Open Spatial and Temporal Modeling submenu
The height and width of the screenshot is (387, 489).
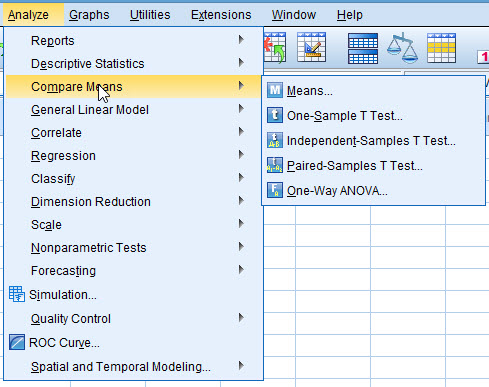point(133,367)
